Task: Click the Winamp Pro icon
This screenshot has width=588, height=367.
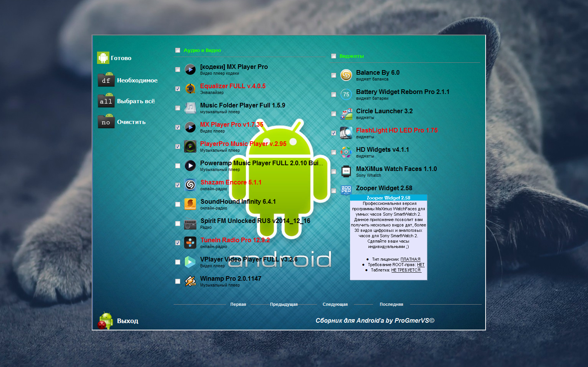Action: tap(190, 281)
